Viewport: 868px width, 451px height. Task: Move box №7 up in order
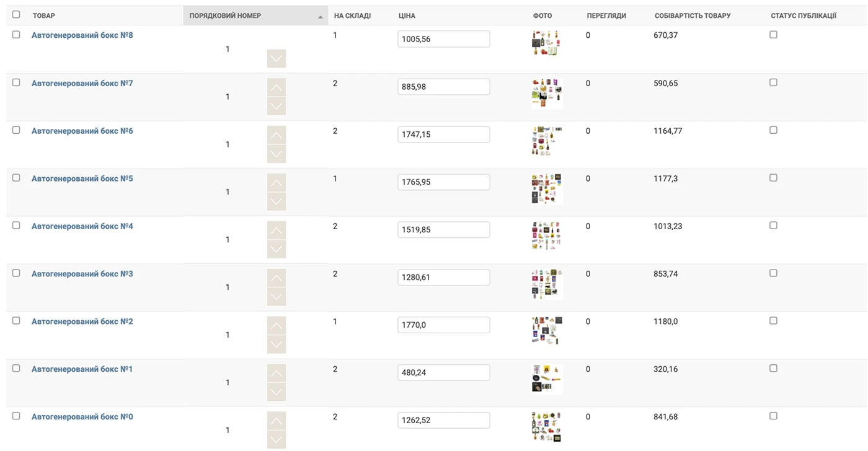pyautogui.click(x=277, y=87)
